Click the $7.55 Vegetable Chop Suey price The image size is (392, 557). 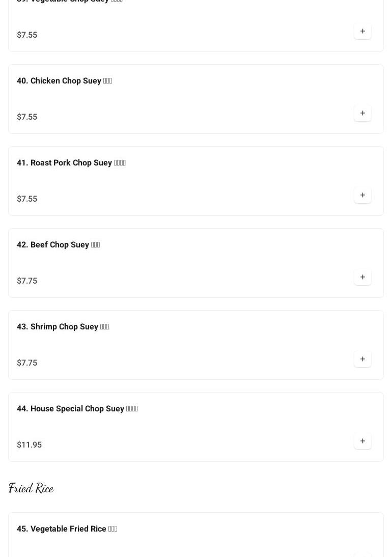click(27, 35)
